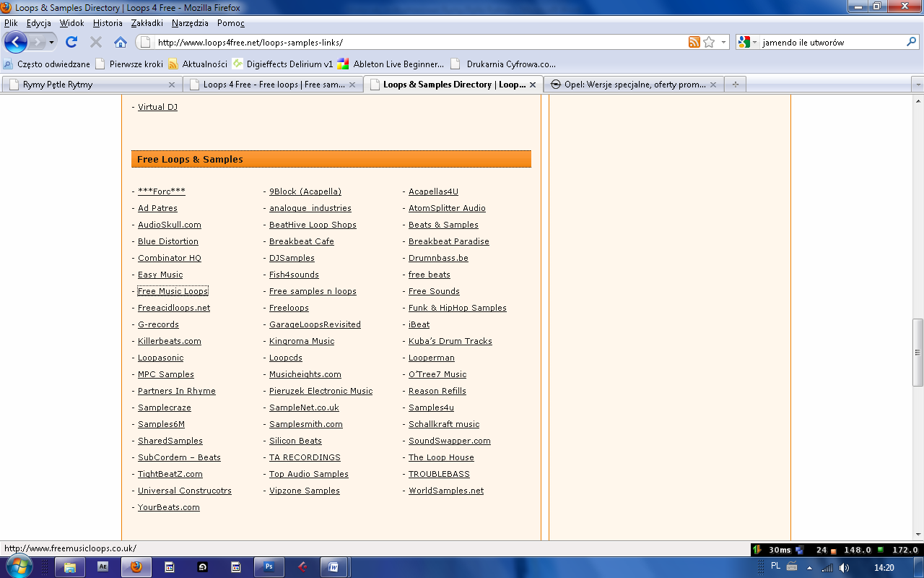Expand the address bar history dropdown
924x578 pixels.
723,42
